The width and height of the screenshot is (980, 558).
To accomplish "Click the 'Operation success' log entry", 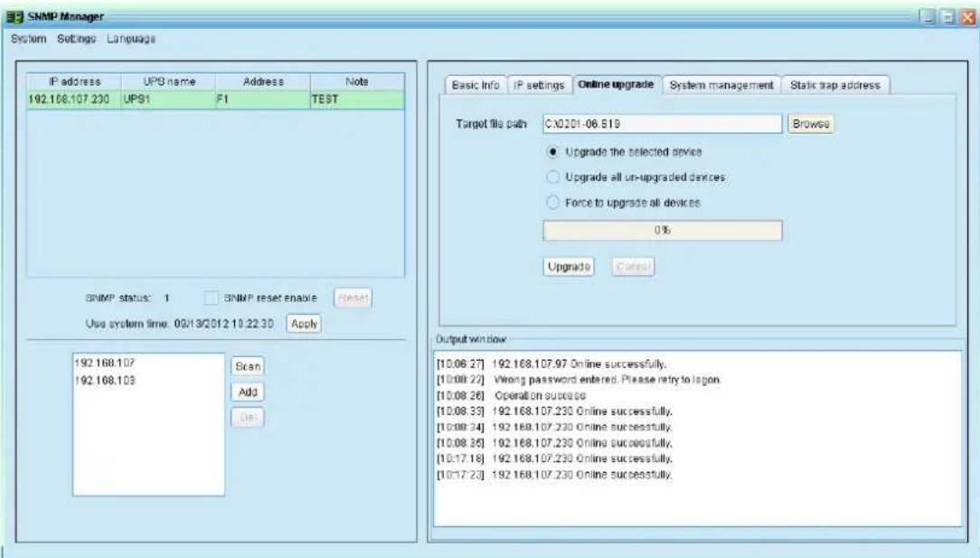I will (512, 395).
